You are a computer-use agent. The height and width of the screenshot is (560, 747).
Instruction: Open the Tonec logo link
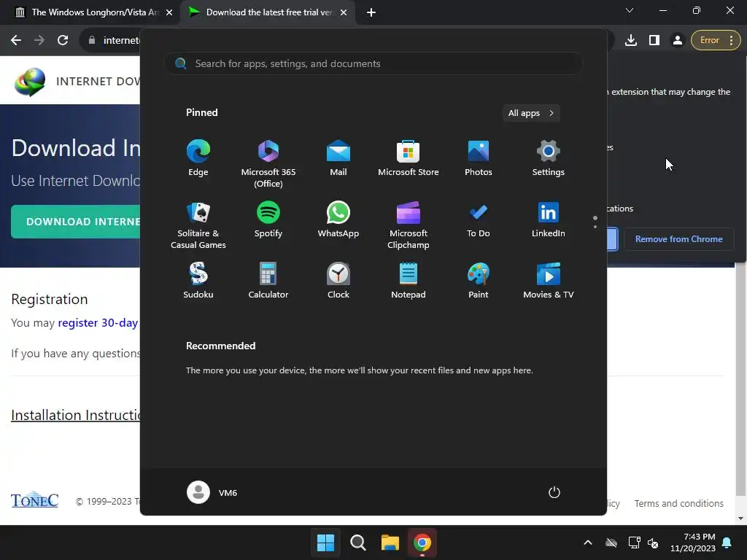click(34, 500)
